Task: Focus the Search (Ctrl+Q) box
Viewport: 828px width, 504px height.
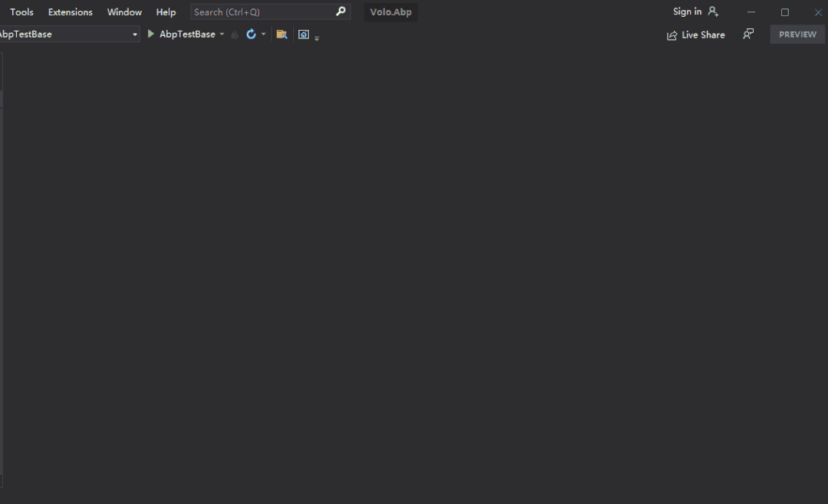Action: pyautogui.click(x=271, y=11)
